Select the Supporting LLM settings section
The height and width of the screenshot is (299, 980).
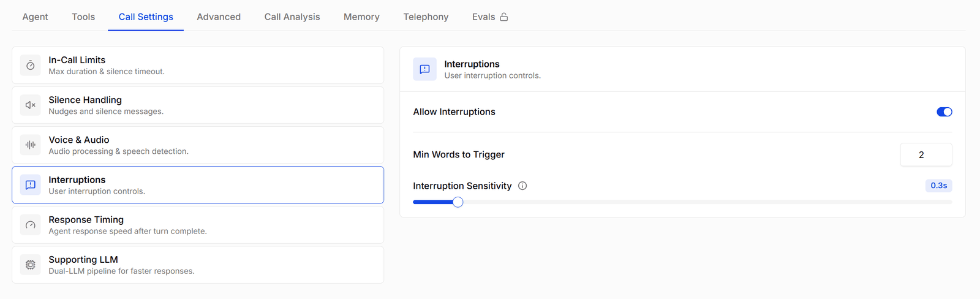(x=198, y=265)
